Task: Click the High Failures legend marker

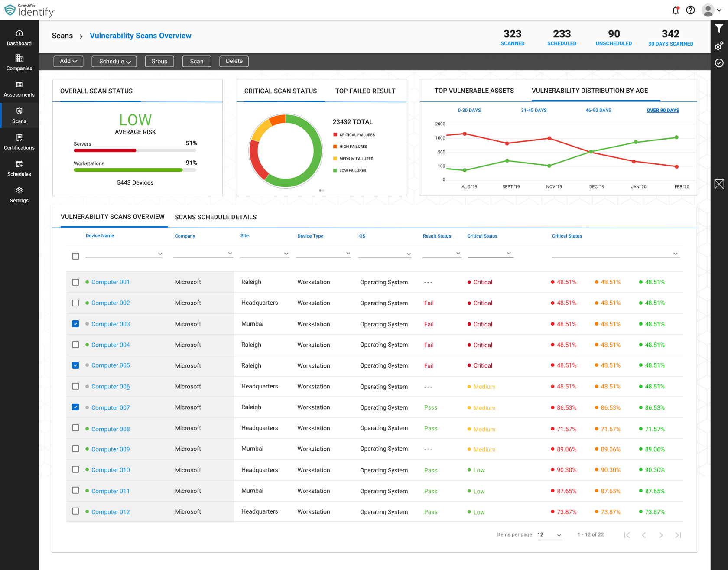Action: 335,147
